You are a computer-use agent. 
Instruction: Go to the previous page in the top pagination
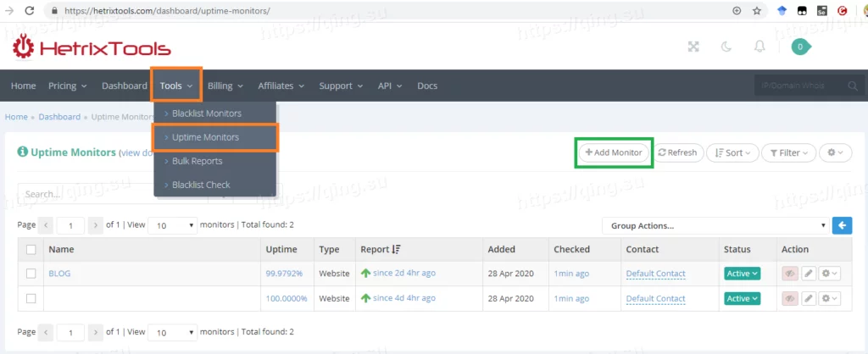46,225
